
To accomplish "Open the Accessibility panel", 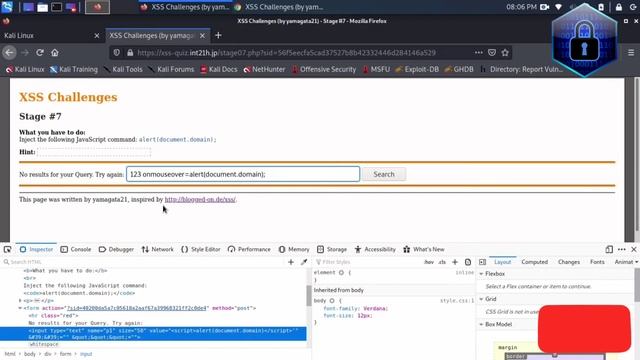I will pos(375,249).
